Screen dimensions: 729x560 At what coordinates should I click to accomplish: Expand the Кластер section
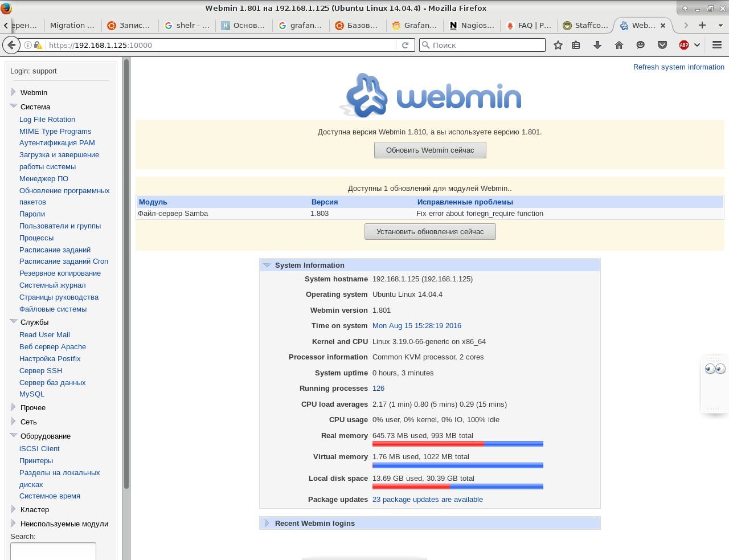pos(13,509)
